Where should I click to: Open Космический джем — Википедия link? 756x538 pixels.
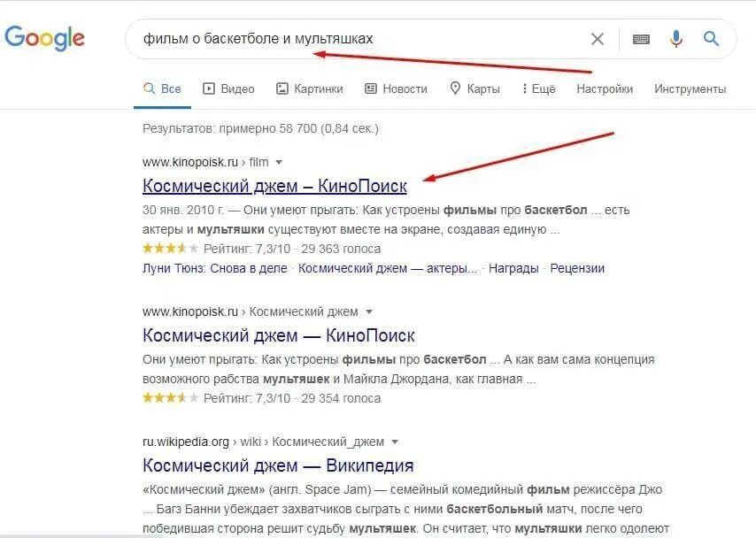point(278,465)
